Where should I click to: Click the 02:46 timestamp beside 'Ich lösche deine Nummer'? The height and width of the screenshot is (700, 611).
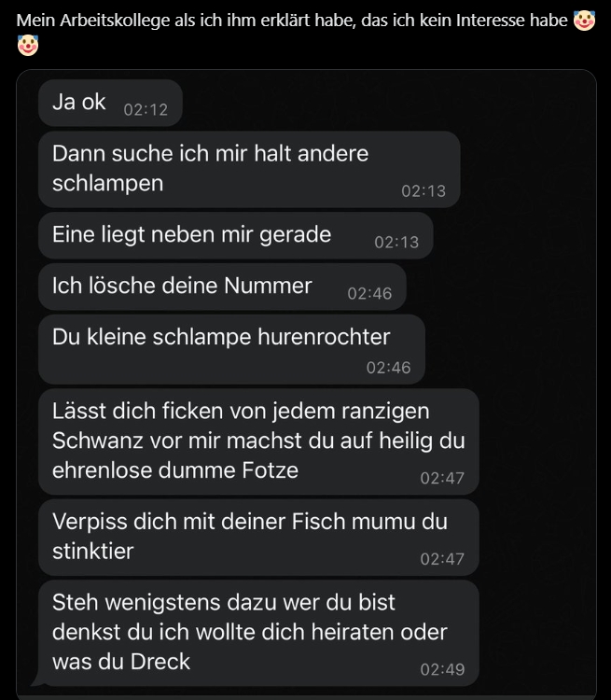pos(369,293)
